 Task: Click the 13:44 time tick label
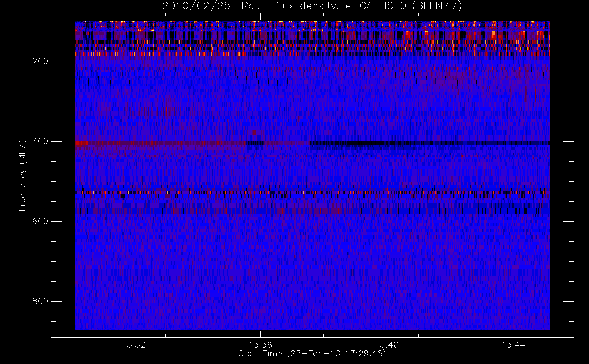tap(513, 345)
